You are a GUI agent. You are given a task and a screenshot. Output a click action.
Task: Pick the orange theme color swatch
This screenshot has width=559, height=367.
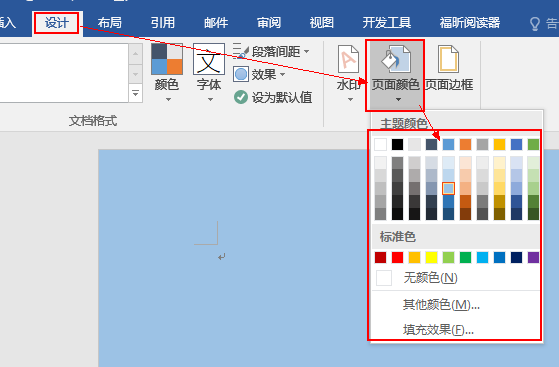tap(466, 144)
